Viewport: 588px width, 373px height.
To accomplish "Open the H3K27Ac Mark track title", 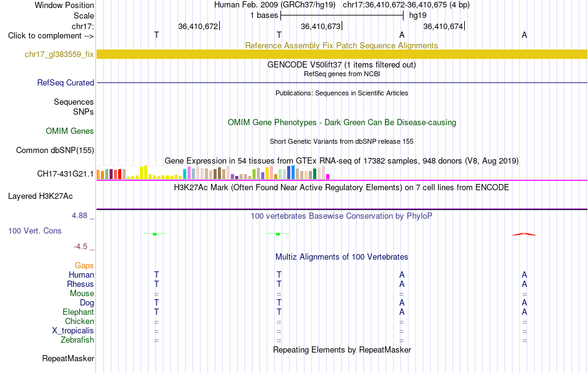I will click(x=341, y=187).
